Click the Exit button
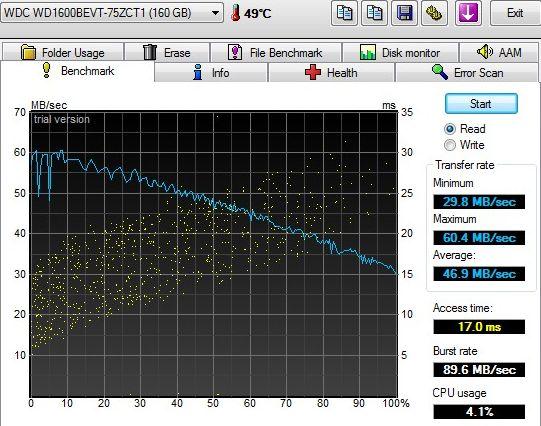541x426 pixels. [515, 13]
